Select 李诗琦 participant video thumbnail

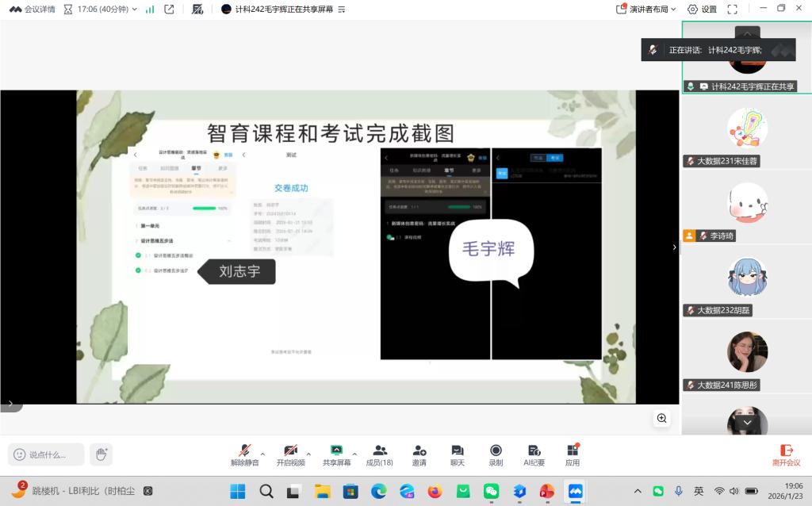click(x=747, y=204)
